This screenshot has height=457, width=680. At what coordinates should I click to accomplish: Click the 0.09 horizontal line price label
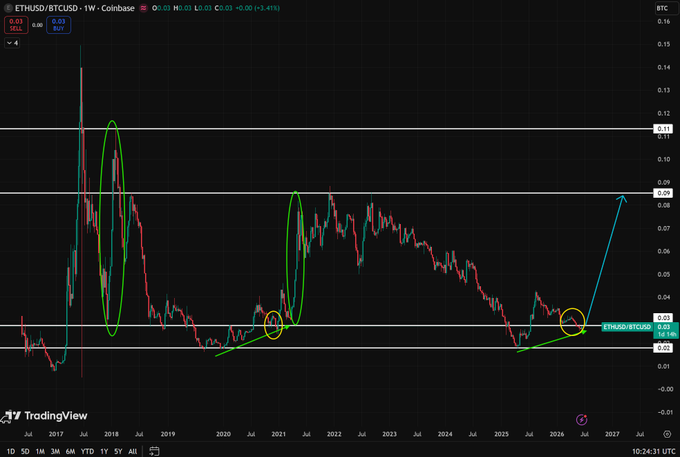click(x=663, y=193)
